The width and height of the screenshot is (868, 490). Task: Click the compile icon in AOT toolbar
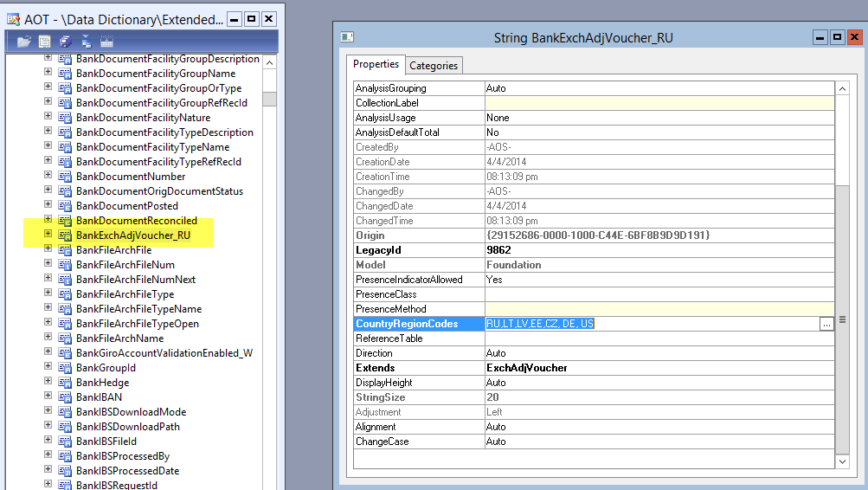click(107, 42)
